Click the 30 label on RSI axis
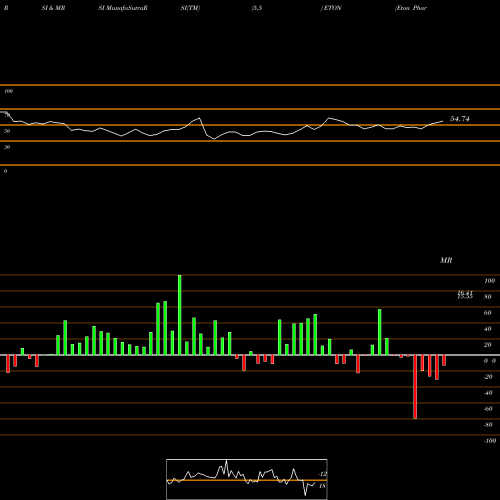The image size is (500, 500). pyautogui.click(x=7, y=147)
